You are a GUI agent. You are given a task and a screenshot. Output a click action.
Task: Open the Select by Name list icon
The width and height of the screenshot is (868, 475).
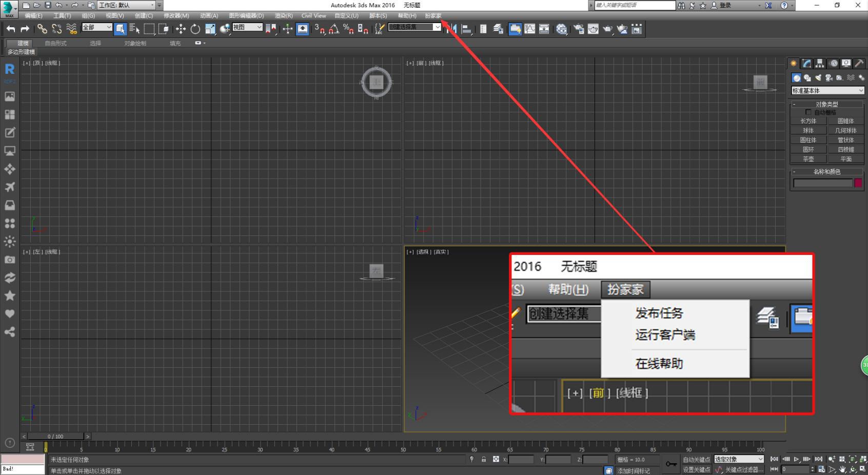point(134,29)
